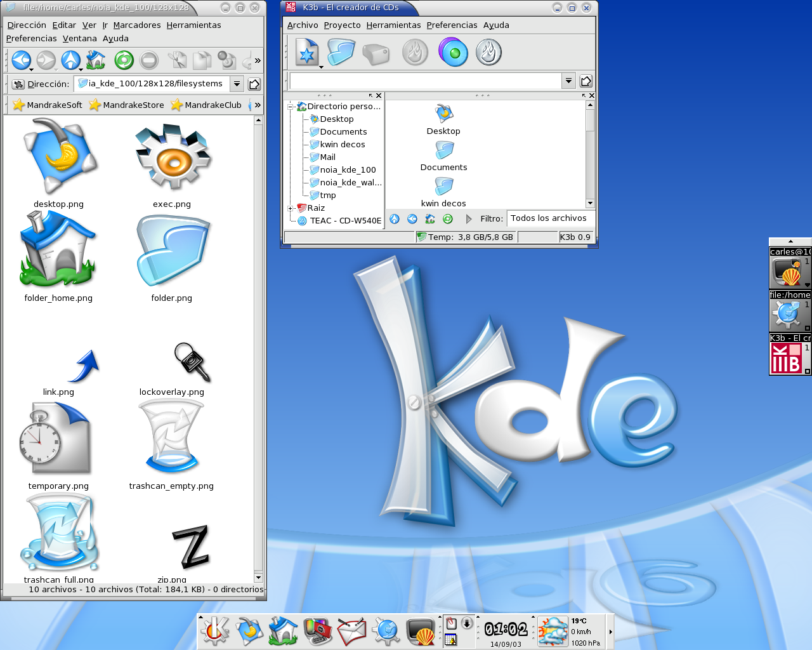Screen dimensions: 812x650
Task: Click Konqueror file view scrollbar down arrow
Action: coord(258,578)
